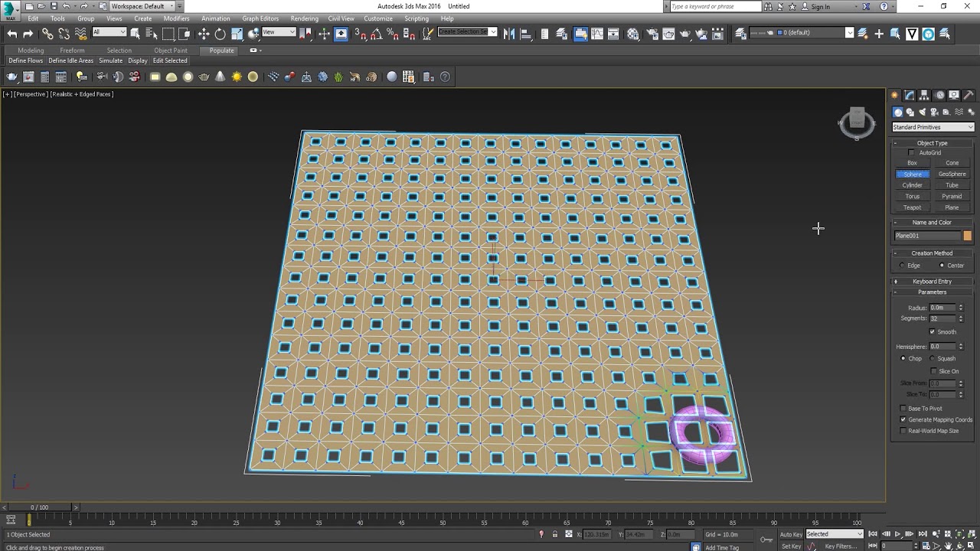The height and width of the screenshot is (551, 980).
Task: Click the selection lock toggle icon
Action: [x=554, y=534]
